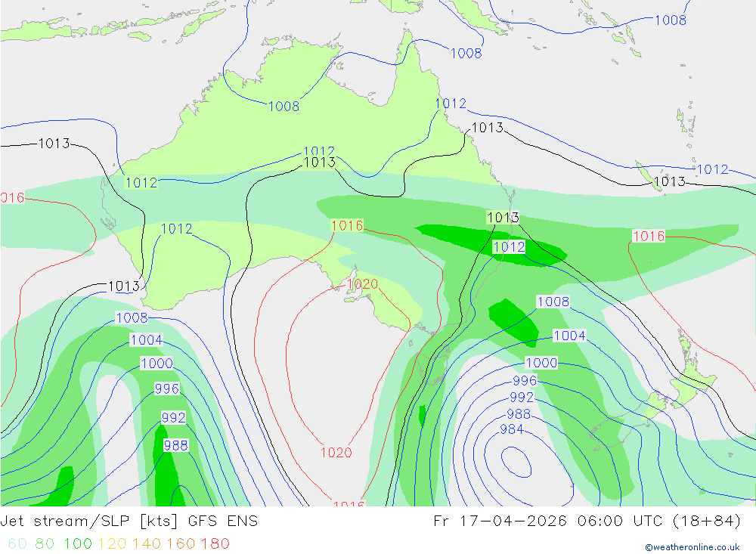Click the 1008 label over northern Australia
The image size is (756, 554).
pos(283,106)
